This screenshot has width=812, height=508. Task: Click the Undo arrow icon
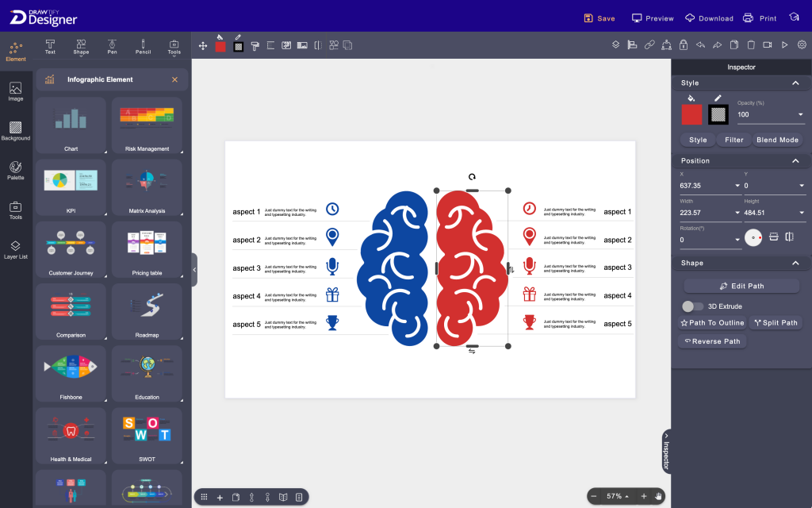[701, 45]
